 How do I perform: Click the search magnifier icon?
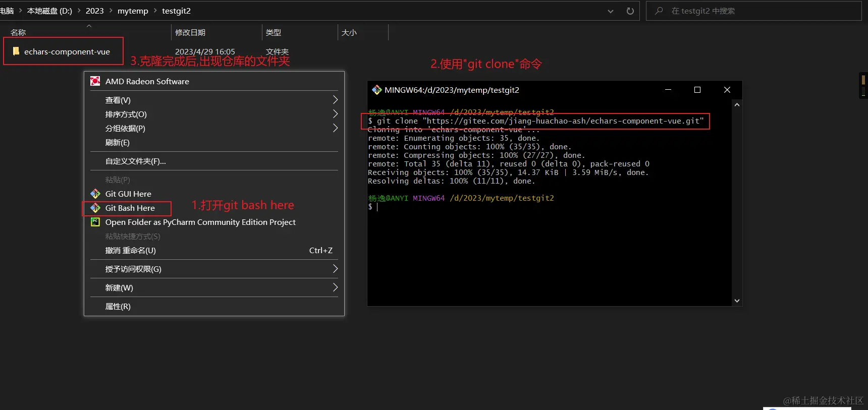pos(659,11)
